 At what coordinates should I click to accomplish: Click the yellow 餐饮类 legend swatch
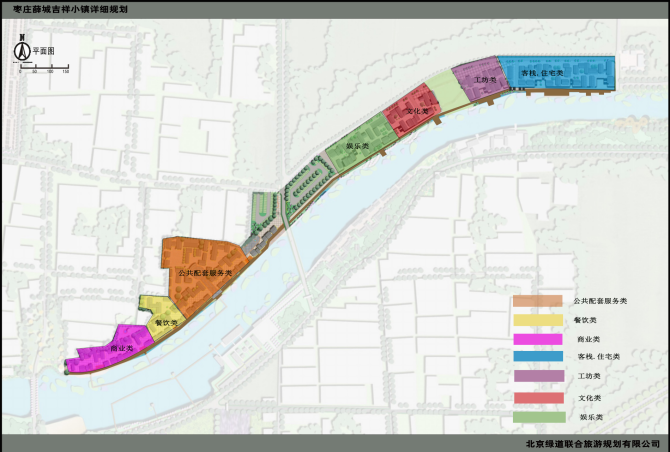tap(537, 321)
